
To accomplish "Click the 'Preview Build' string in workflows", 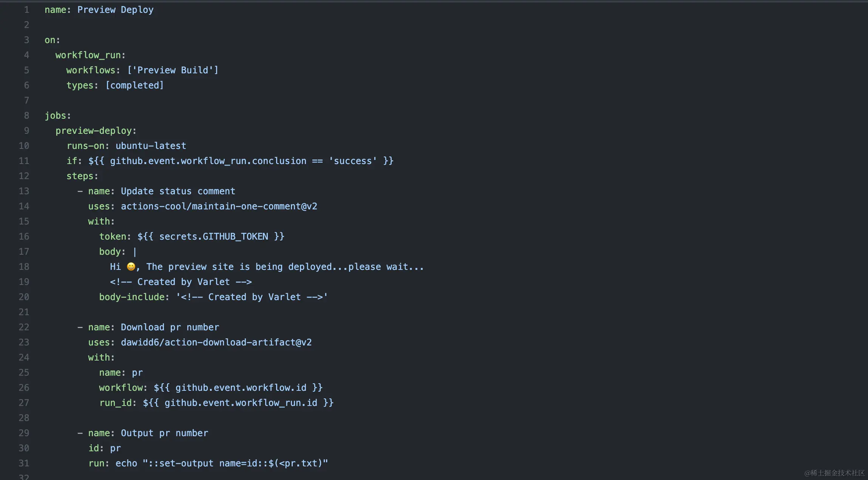I will tap(173, 70).
